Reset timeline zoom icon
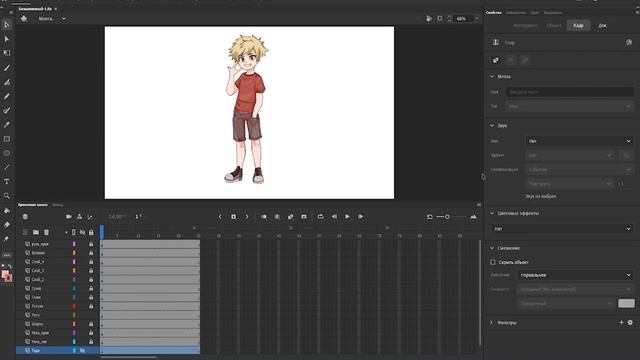 (430, 217)
